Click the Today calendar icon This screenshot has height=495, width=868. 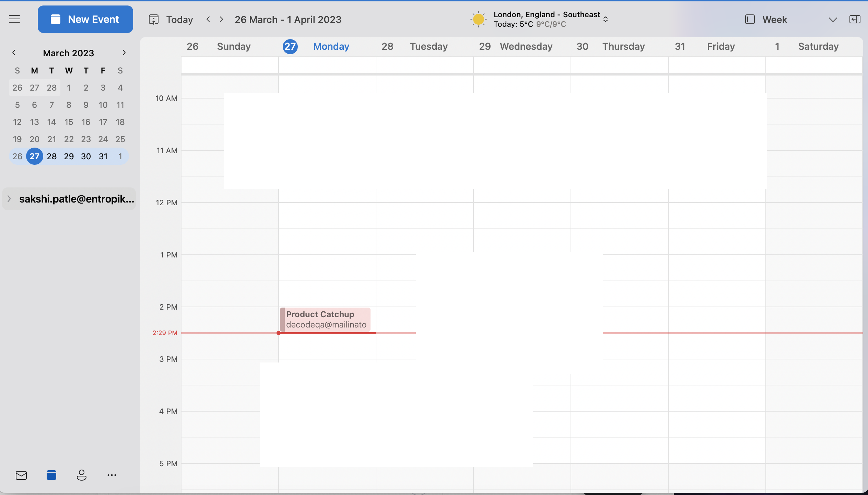[x=154, y=20]
